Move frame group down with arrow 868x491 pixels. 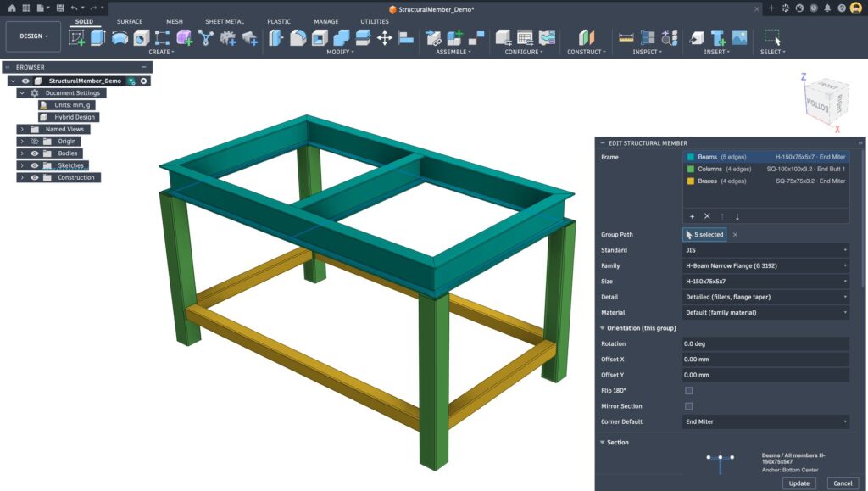pos(737,216)
